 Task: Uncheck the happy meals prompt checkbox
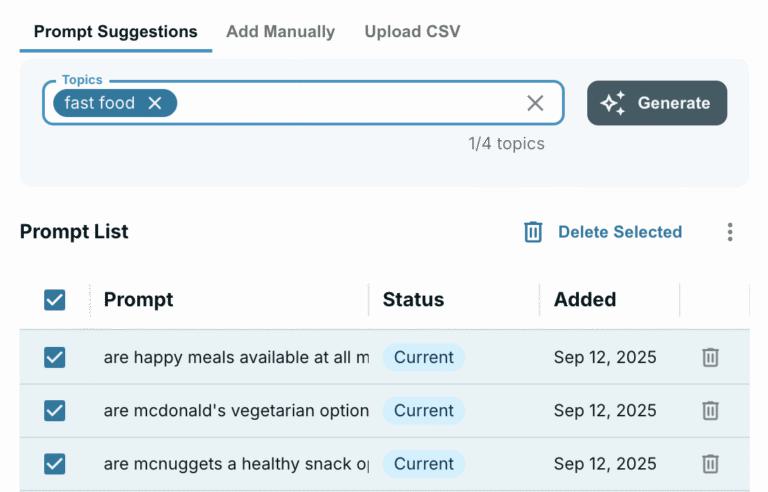55,357
